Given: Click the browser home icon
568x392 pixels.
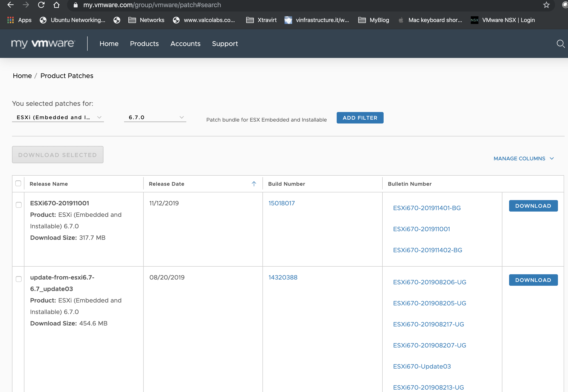Looking at the screenshot, I should [x=57, y=5].
